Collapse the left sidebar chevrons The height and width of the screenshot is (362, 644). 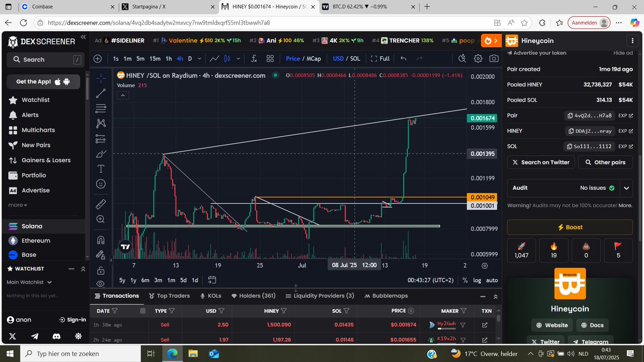(83, 37)
